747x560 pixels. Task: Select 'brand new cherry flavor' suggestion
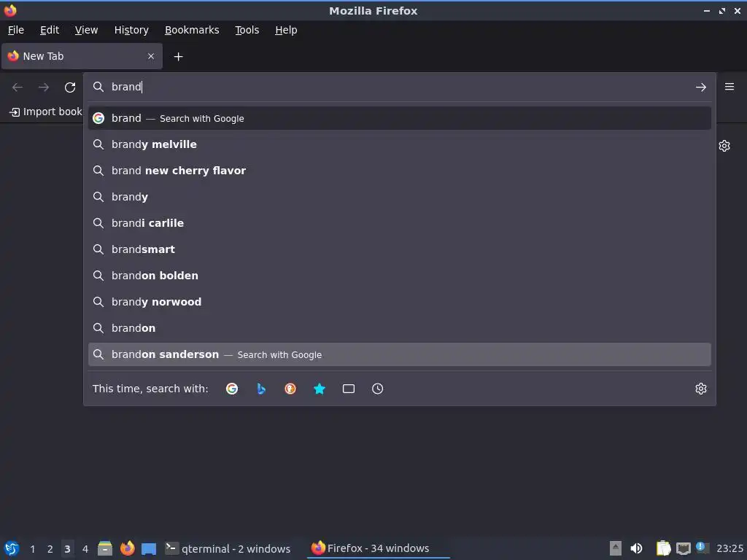pos(399,171)
